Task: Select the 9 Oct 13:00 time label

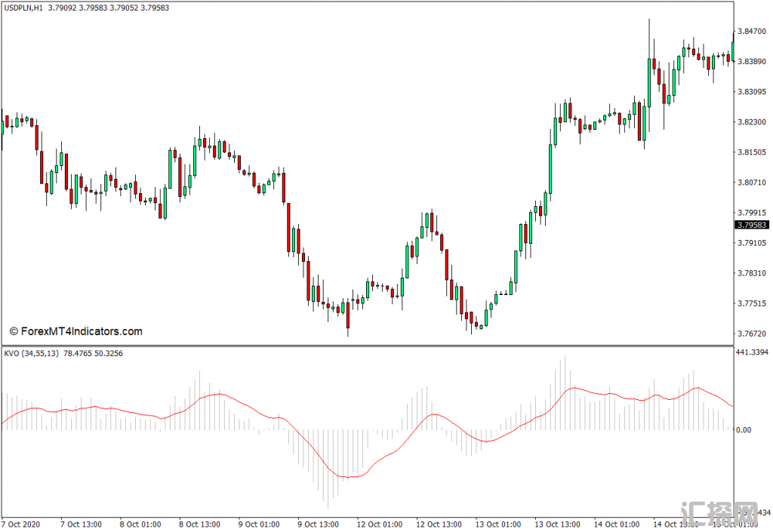Action: [318, 524]
